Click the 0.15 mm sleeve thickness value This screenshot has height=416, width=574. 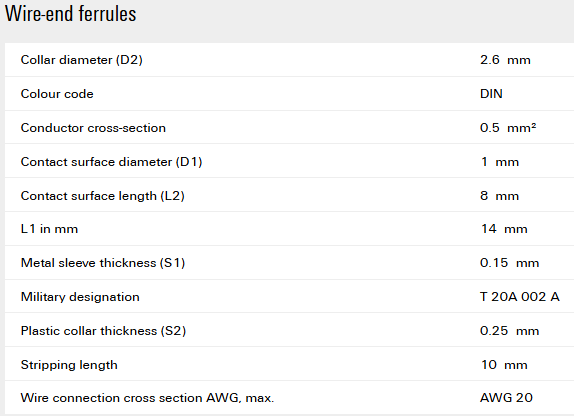click(x=510, y=263)
